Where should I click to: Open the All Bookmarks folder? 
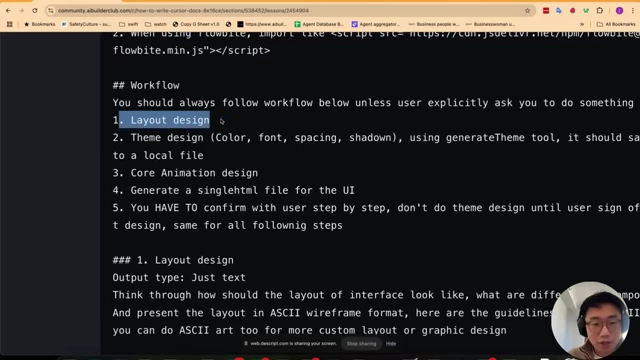pos(616,24)
